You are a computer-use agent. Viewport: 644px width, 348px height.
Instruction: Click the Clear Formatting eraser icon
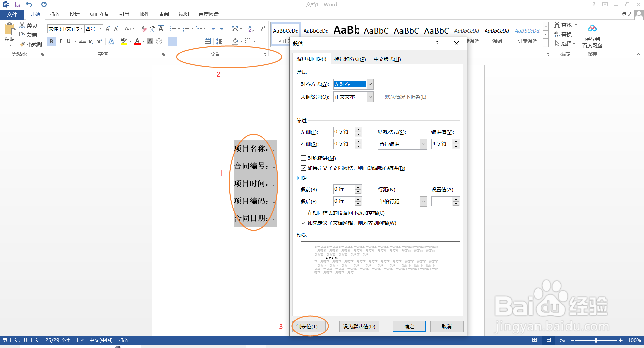click(144, 29)
